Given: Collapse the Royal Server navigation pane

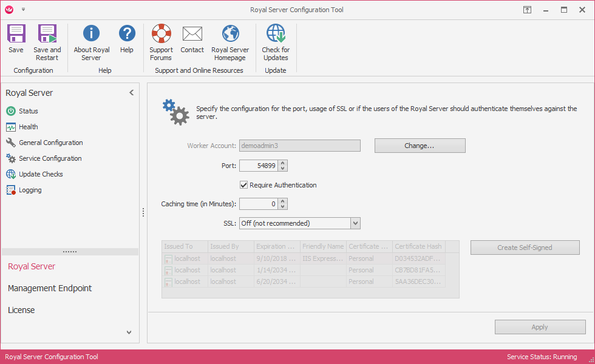Looking at the screenshot, I should [x=131, y=92].
